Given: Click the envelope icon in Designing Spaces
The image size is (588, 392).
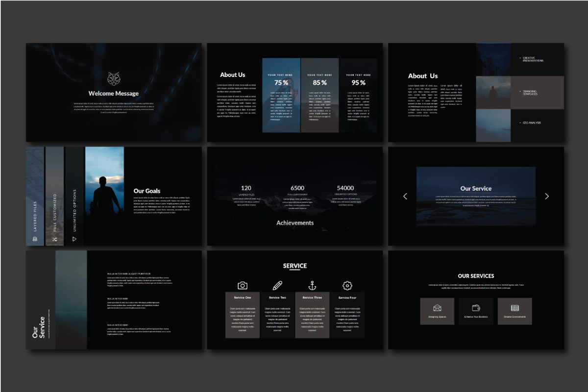Looking at the screenshot, I should coord(437,308).
